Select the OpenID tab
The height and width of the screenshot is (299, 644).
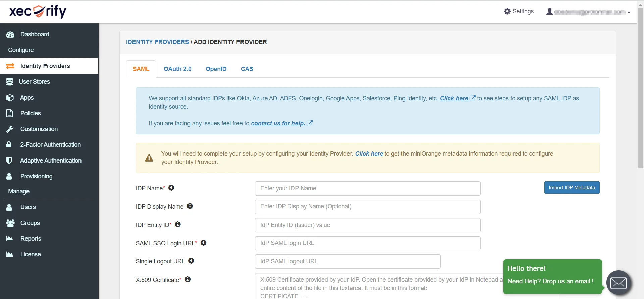tap(216, 69)
